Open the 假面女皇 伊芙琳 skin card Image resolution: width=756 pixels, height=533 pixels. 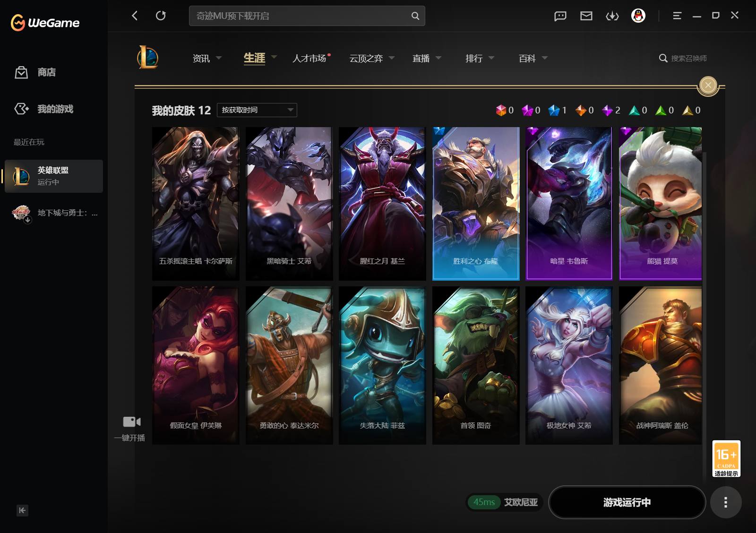(x=196, y=365)
